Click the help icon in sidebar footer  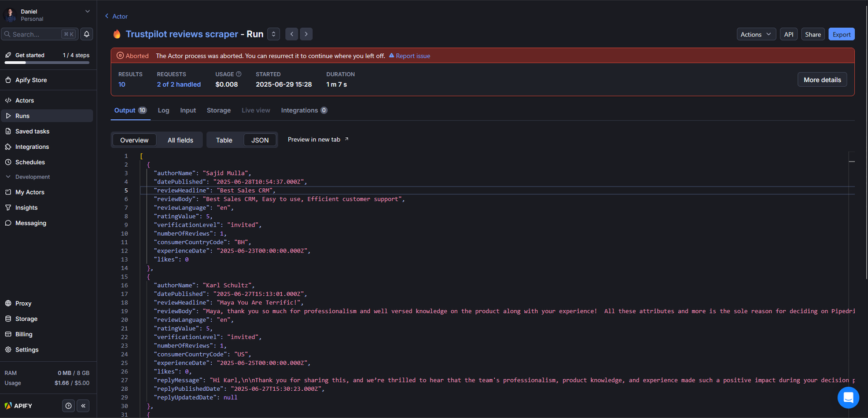point(69,406)
